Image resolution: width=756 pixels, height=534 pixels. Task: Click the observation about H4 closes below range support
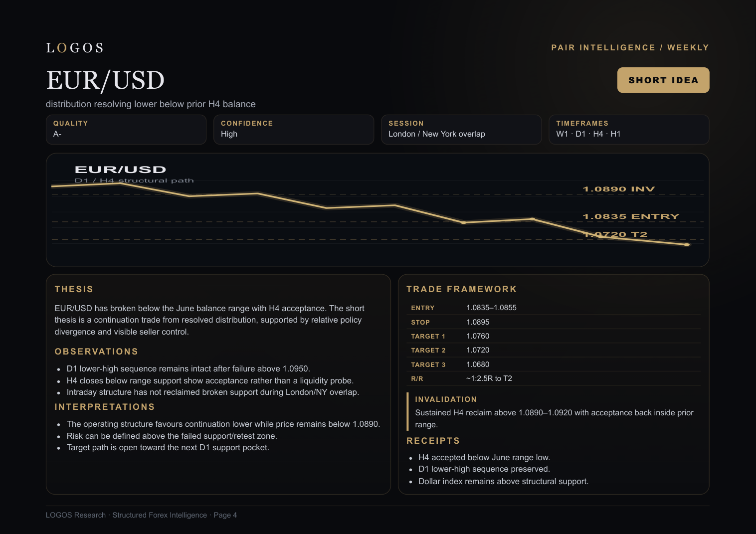click(210, 381)
